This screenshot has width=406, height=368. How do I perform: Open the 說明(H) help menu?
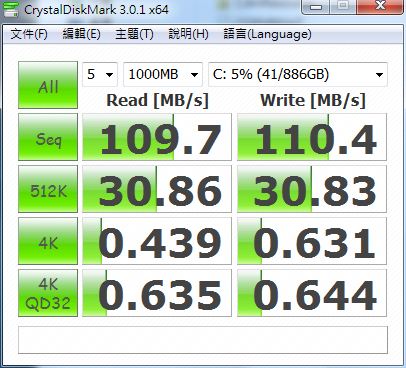point(188,34)
